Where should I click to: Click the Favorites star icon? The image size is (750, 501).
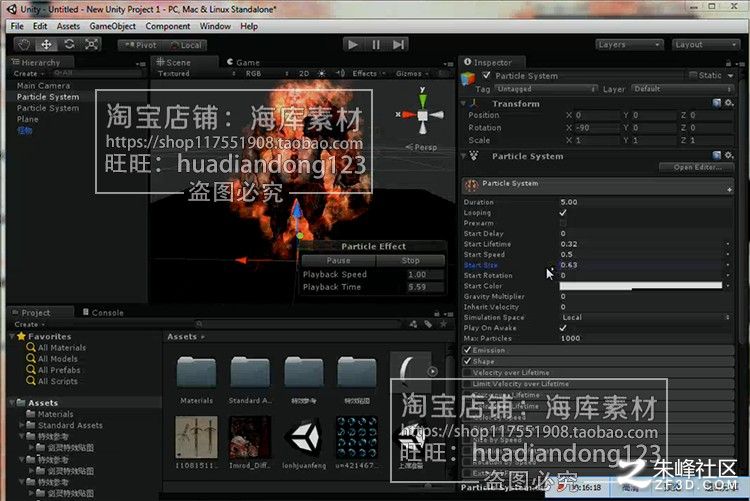pos(21,336)
